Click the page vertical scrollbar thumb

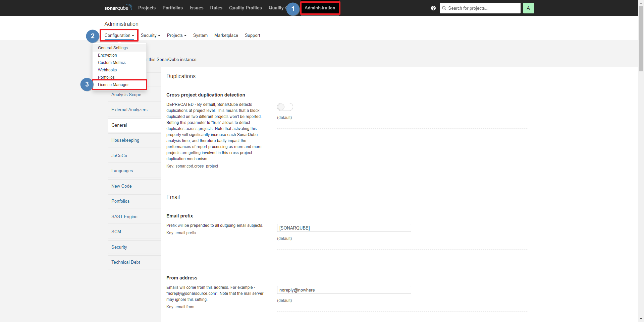641,39
